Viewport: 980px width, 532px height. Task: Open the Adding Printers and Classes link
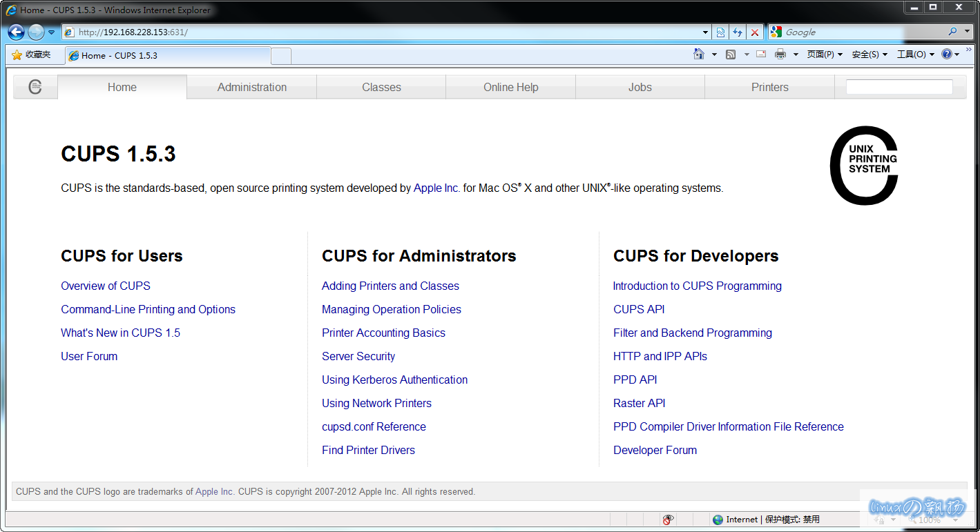tap(390, 286)
